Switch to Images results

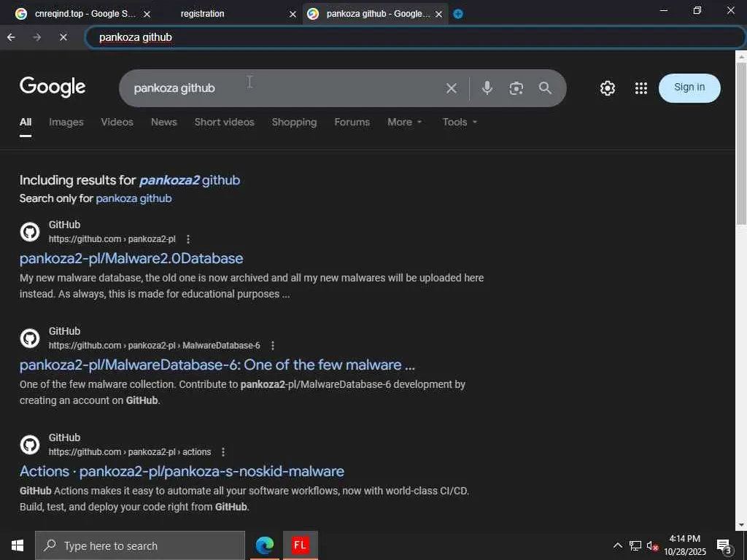point(66,122)
